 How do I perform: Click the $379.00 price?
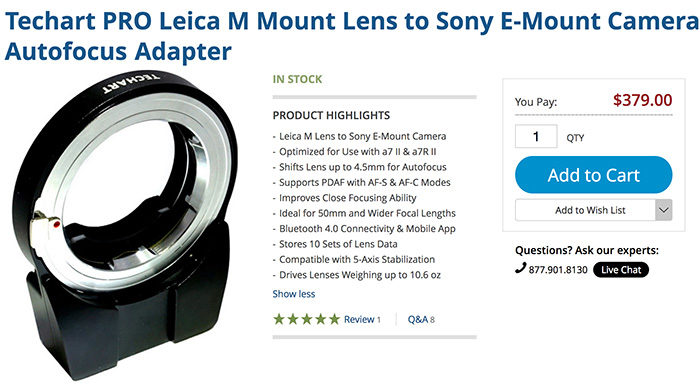pyautogui.click(x=642, y=100)
